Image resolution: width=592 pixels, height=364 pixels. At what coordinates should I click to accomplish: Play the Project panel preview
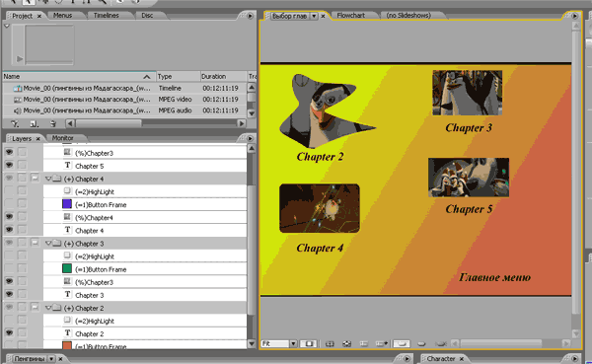coord(20,59)
